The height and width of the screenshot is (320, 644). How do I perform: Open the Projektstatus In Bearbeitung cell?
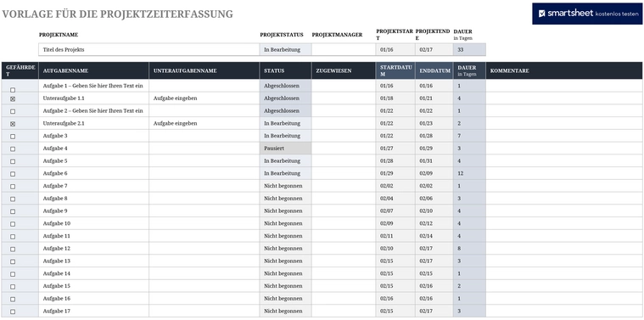pos(285,50)
